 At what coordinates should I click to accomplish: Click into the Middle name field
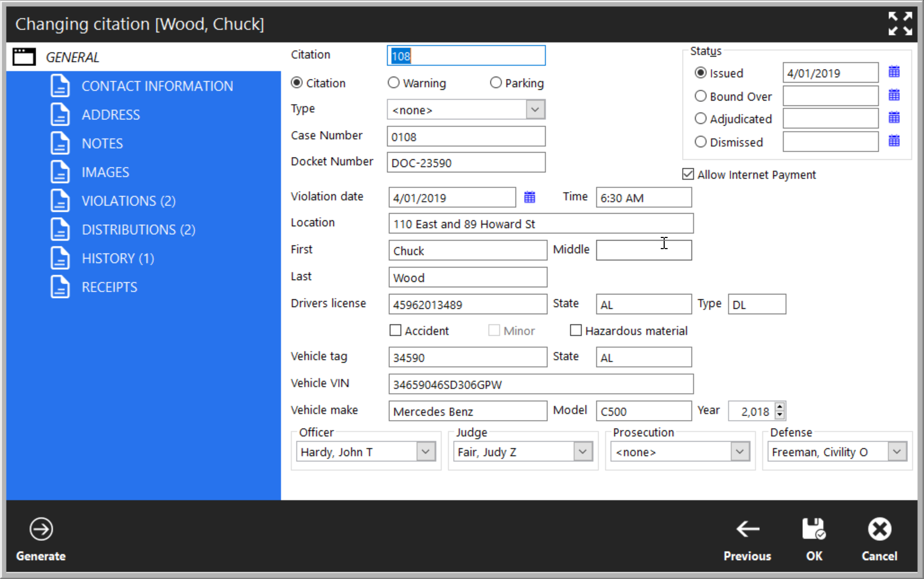pyautogui.click(x=644, y=251)
